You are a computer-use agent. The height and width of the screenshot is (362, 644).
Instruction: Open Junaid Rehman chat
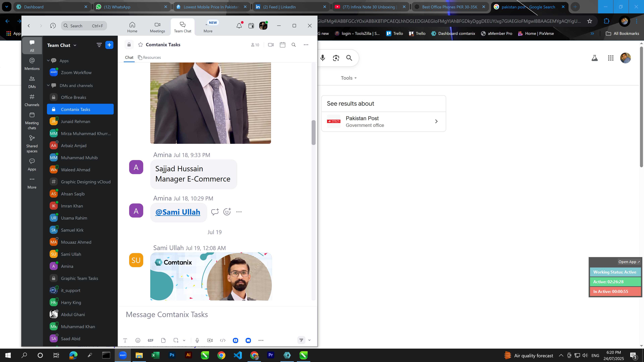[80, 121]
